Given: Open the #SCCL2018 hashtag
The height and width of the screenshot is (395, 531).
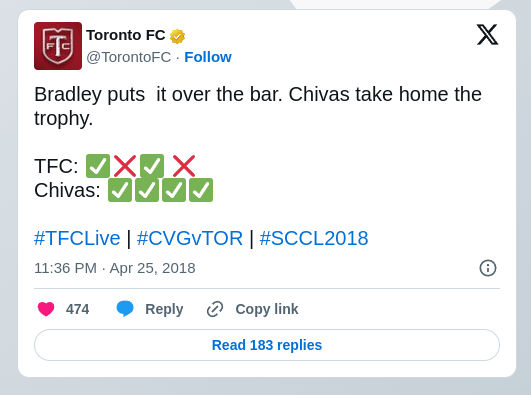Looking at the screenshot, I should tap(314, 238).
